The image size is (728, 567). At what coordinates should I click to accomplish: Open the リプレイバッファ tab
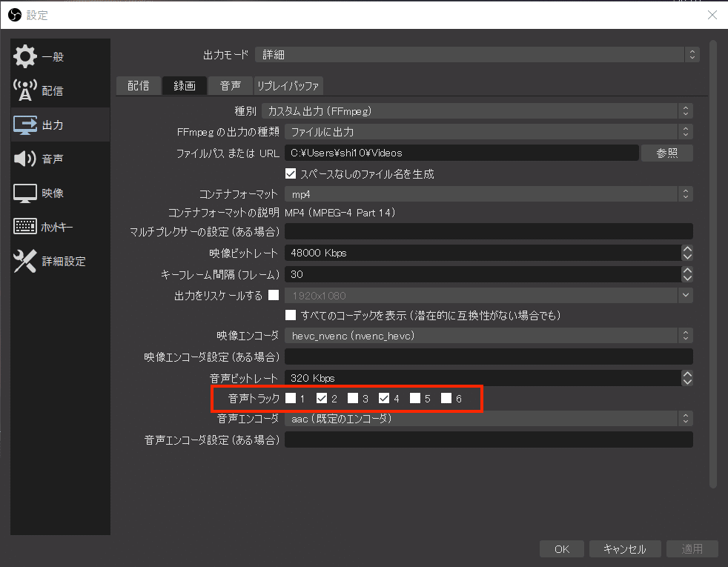pos(291,85)
